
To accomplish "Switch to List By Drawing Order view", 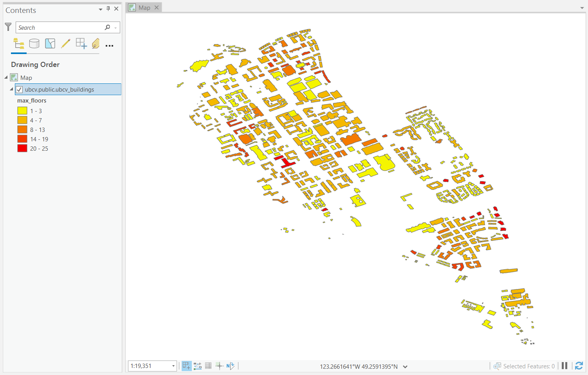I will coord(19,43).
